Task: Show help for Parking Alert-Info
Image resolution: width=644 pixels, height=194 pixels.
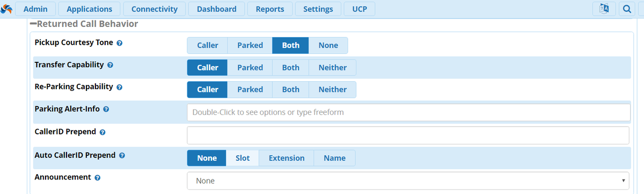Action: pos(106,109)
